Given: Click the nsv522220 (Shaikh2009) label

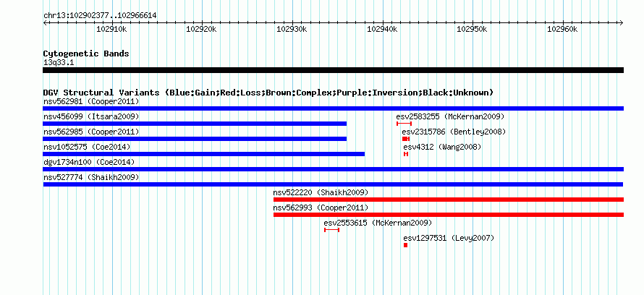Looking at the screenshot, I should pos(321,192).
